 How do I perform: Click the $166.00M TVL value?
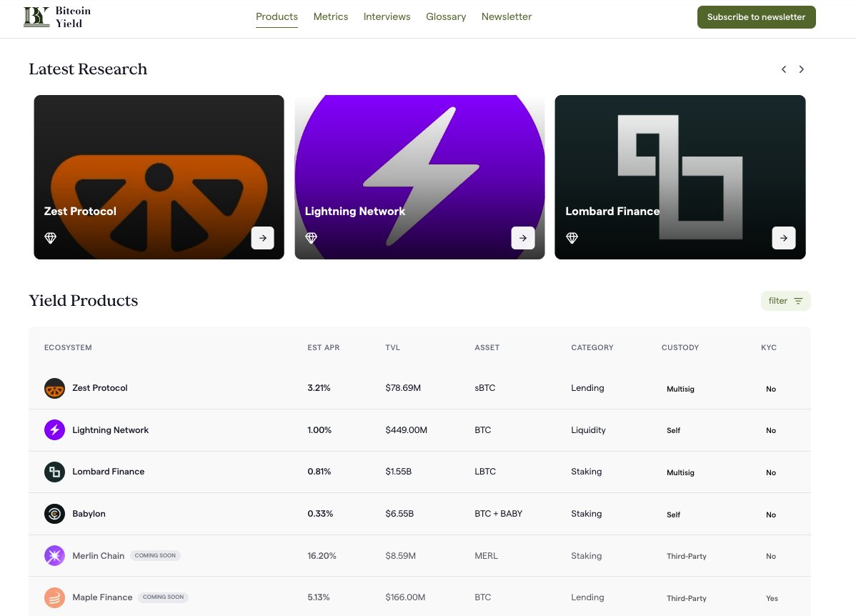point(405,597)
